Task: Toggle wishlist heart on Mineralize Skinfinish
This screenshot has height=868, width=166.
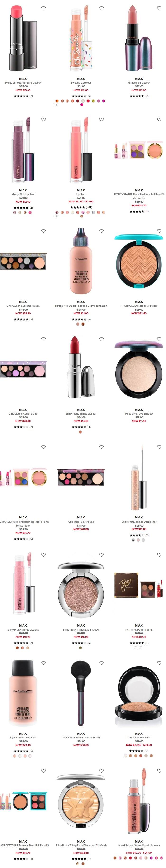Action: pyautogui.click(x=159, y=663)
